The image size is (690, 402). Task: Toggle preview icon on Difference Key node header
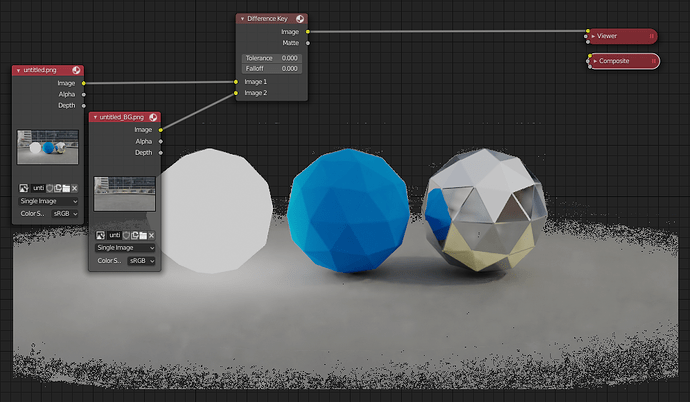(300, 18)
